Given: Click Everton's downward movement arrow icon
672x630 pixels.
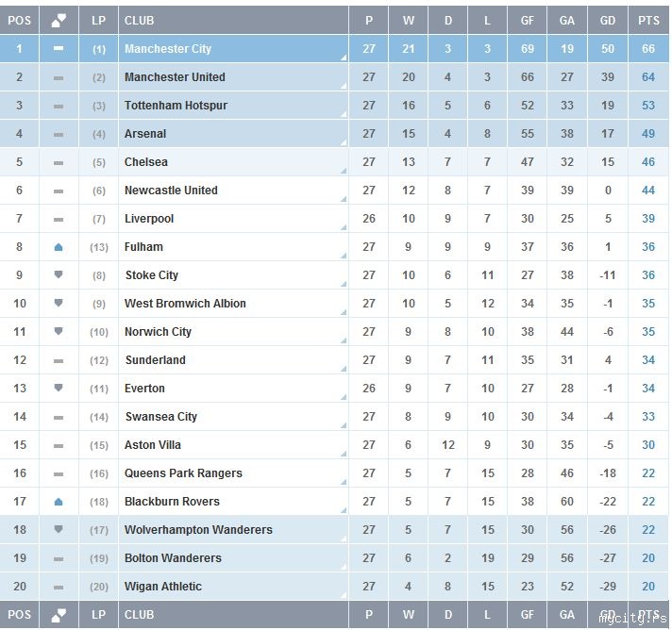Looking at the screenshot, I should tap(59, 389).
